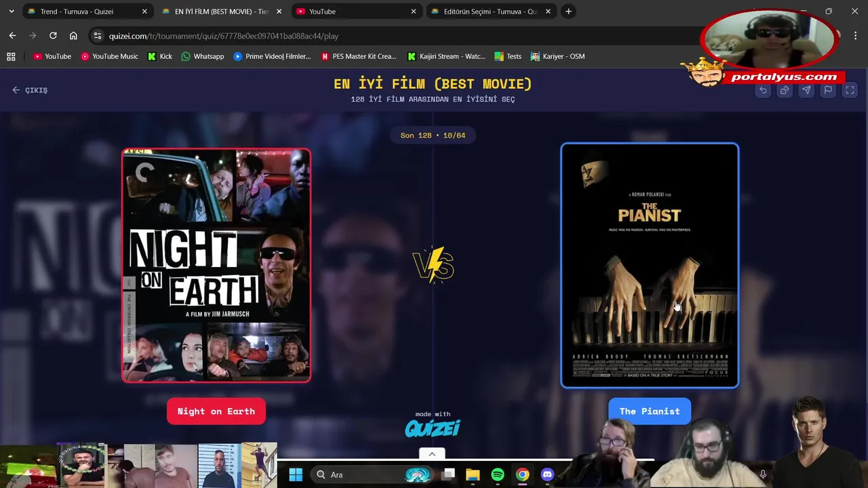Open Spotify from the taskbar
This screenshot has width=868, height=488.
coord(498,475)
